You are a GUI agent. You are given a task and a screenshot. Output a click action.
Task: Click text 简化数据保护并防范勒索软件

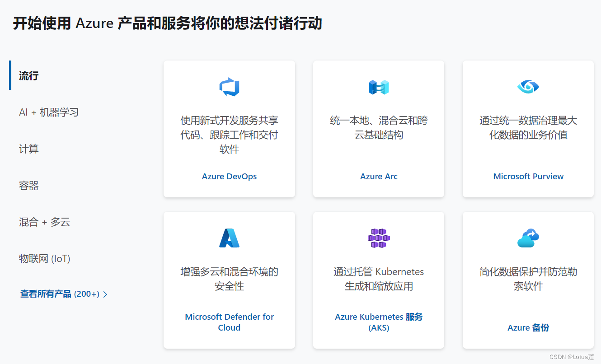pyautogui.click(x=528, y=279)
